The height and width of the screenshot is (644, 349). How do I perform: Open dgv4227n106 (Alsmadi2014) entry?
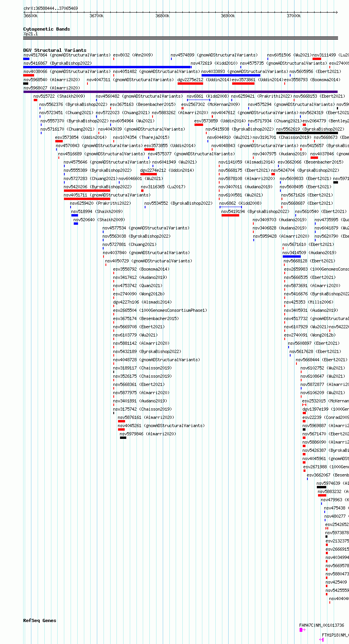pyautogui.click(x=143, y=302)
